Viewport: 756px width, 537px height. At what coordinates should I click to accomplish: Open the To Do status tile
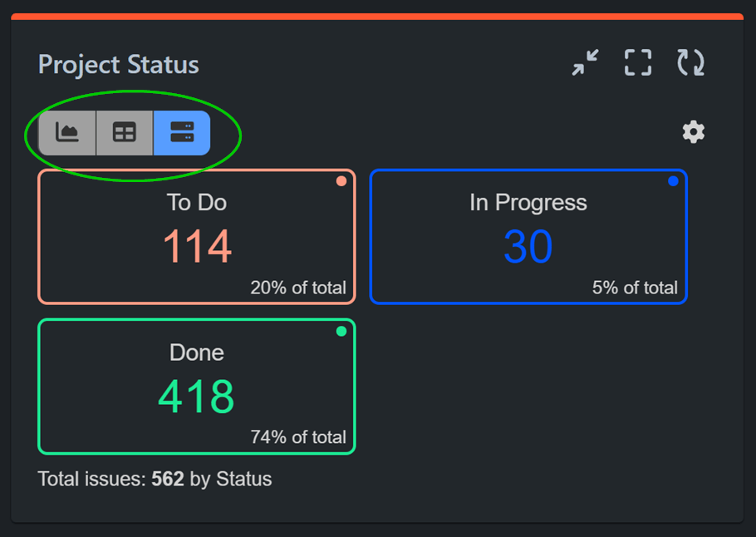196,236
